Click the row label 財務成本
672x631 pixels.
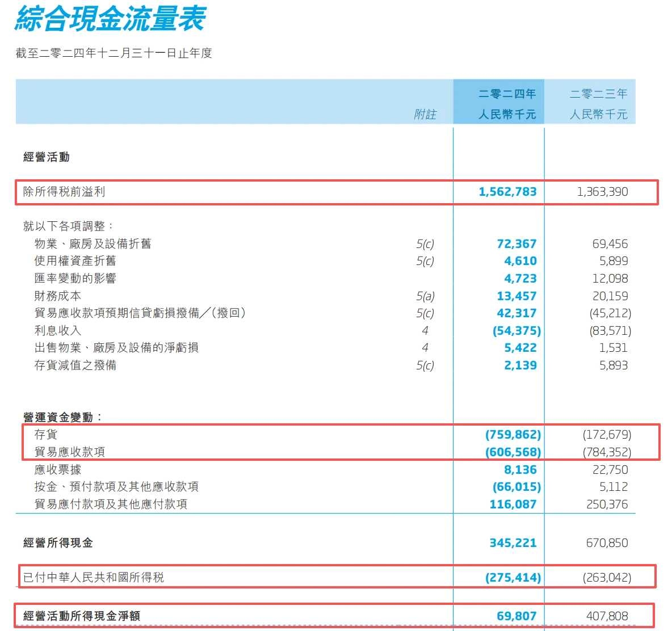click(57, 296)
